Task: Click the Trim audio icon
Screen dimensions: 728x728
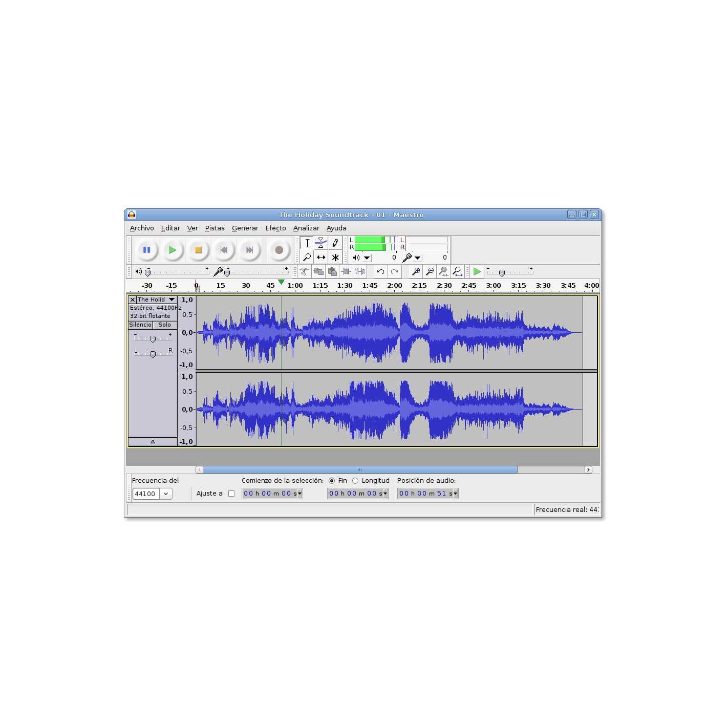Action: (346, 272)
